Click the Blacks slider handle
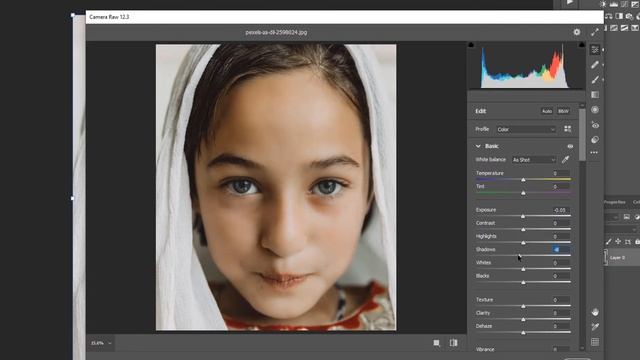 (523, 282)
